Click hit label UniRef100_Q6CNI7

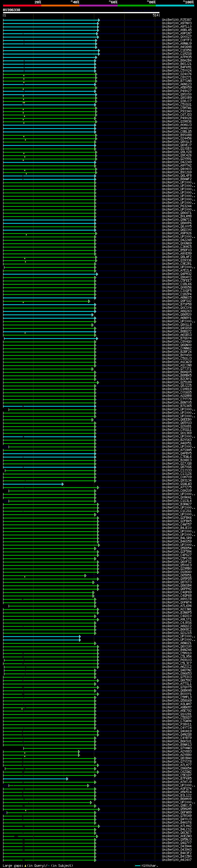(177, 833)
